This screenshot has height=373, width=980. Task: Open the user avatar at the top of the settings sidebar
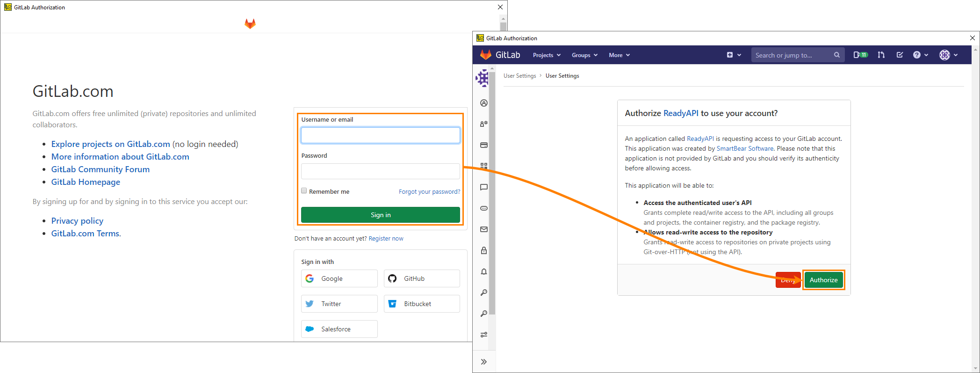tap(483, 78)
